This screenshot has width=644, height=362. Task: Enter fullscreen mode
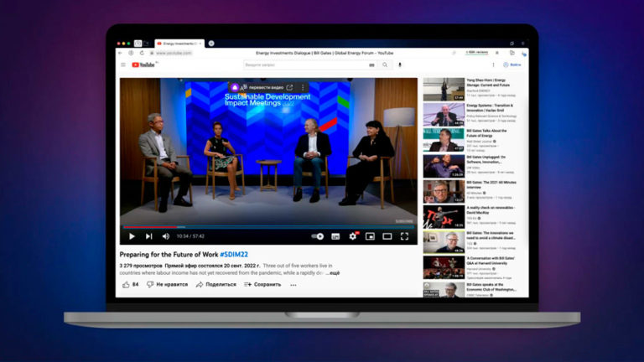(x=405, y=236)
